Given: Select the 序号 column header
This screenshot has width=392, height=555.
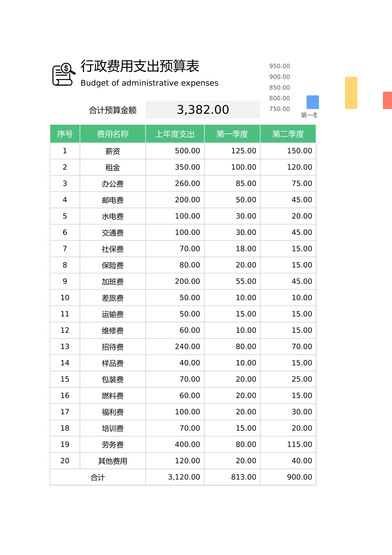Looking at the screenshot, I should (x=64, y=133).
